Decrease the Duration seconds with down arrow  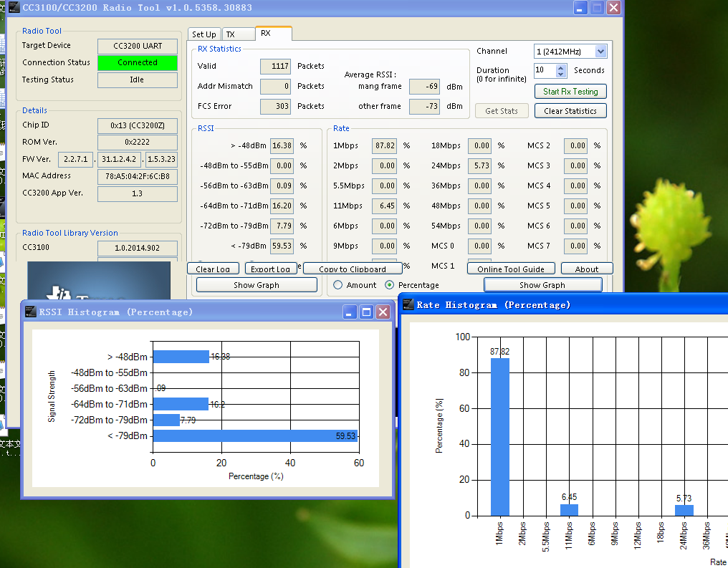[x=561, y=74]
